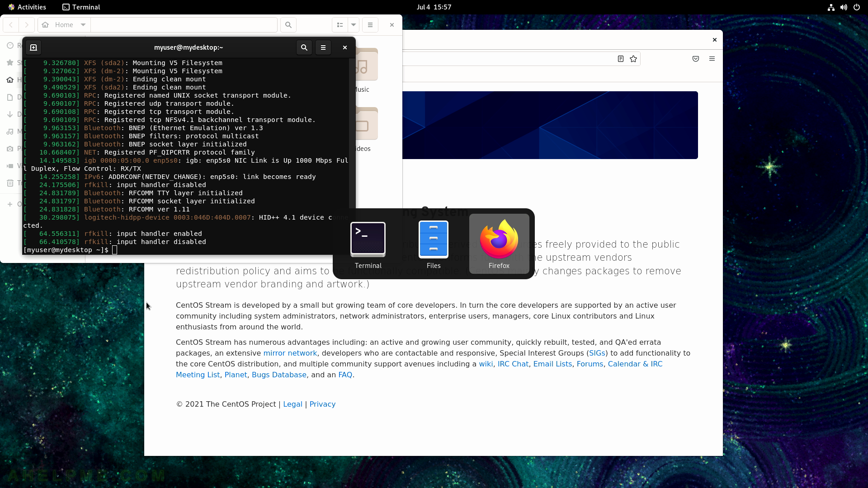Image resolution: width=868 pixels, height=488 pixels.
Task: Select Music folder in Files
Action: [x=367, y=70]
